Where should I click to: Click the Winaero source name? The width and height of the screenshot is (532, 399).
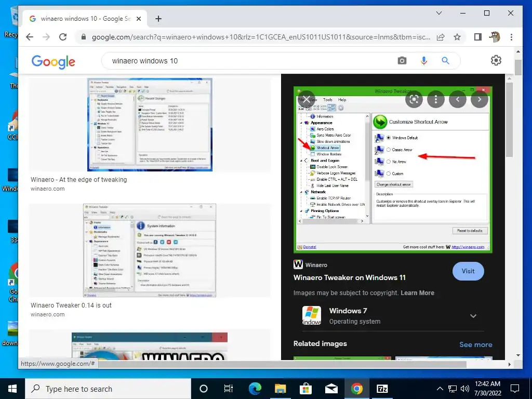click(316, 265)
